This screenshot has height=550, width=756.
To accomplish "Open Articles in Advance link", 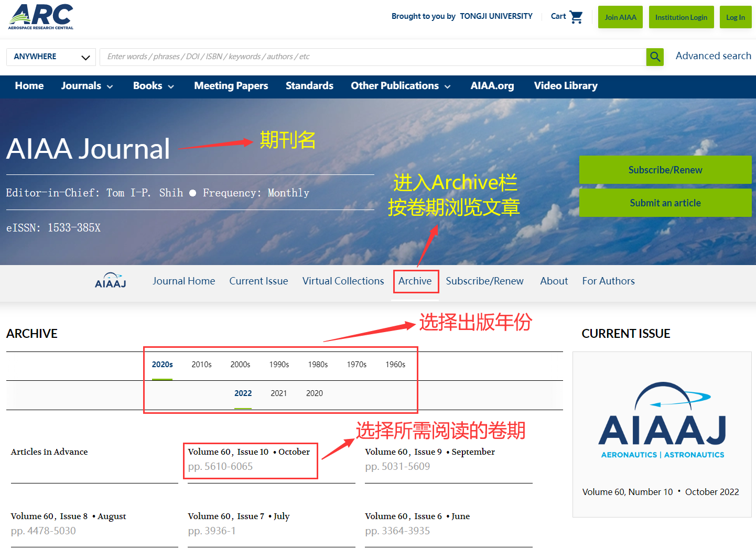I will tap(49, 452).
